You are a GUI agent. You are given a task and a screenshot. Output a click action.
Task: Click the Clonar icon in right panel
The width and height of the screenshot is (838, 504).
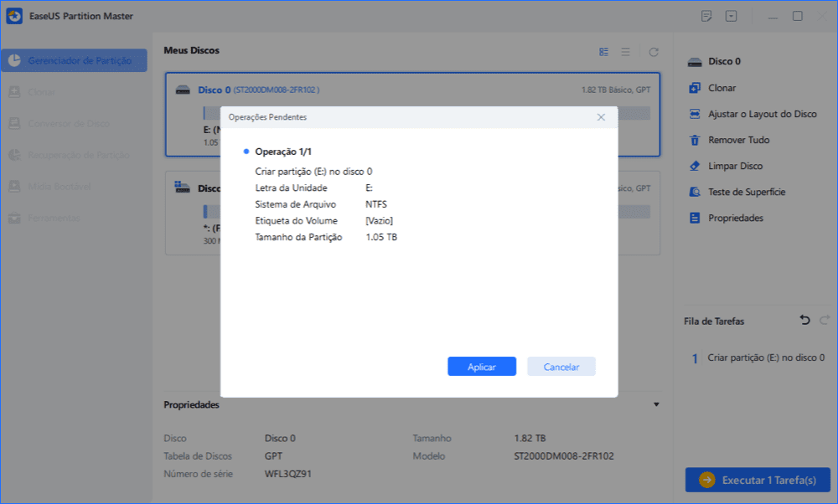pyautogui.click(x=694, y=88)
